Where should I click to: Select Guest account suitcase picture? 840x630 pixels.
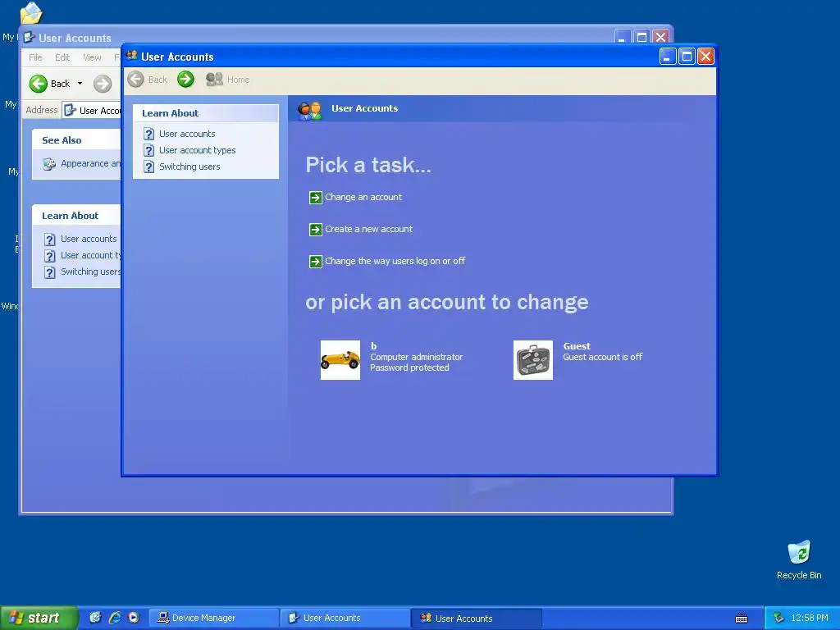(x=533, y=360)
